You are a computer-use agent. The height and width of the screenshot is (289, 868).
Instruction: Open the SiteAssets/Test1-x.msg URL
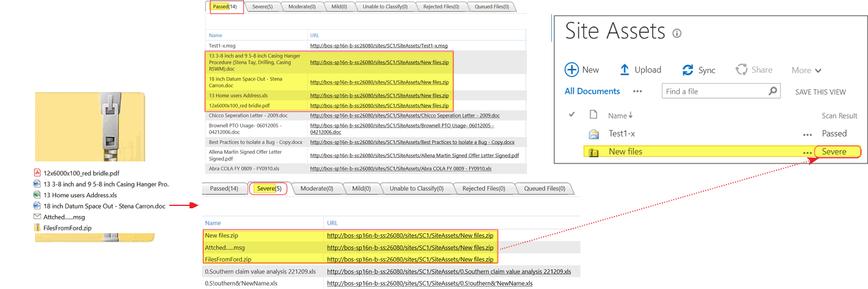[378, 46]
